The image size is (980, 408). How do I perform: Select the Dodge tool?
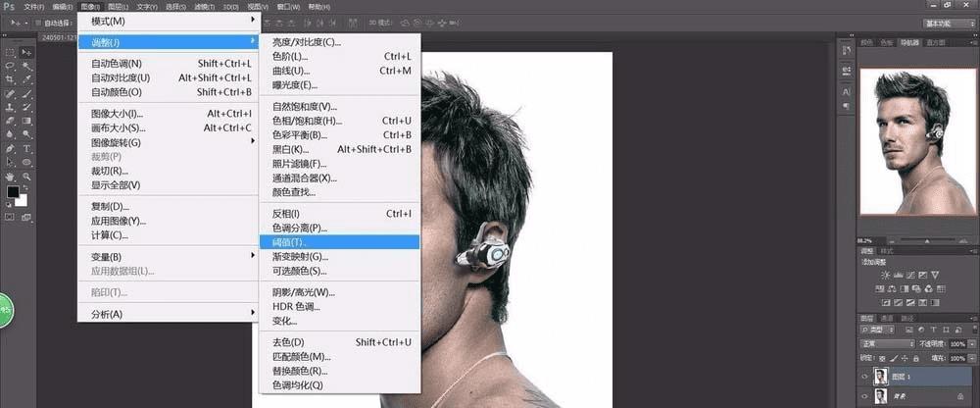26,134
